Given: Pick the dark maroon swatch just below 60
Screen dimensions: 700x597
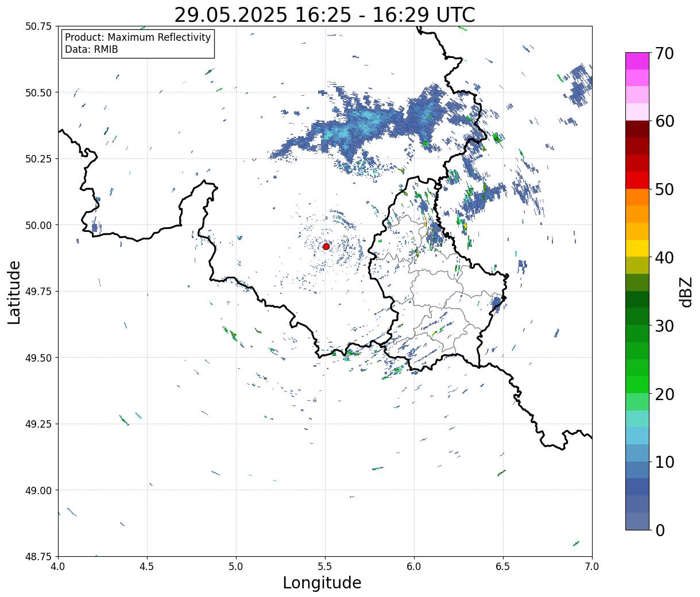Looking at the screenshot, I should [x=637, y=129].
